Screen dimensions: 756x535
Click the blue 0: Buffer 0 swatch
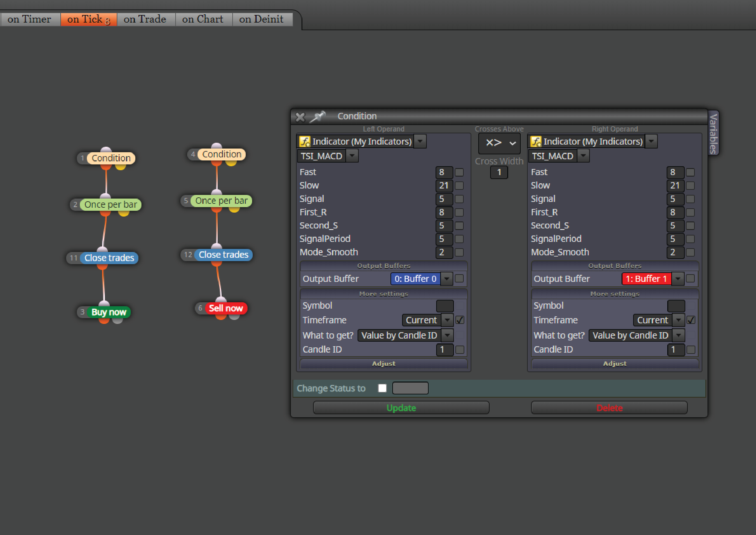(x=415, y=279)
